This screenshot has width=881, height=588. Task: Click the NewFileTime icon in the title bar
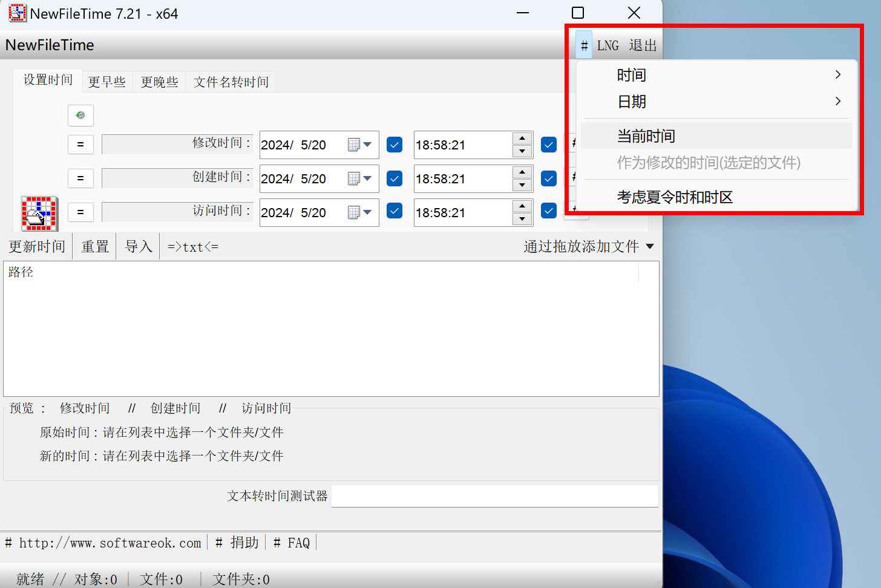click(18, 13)
